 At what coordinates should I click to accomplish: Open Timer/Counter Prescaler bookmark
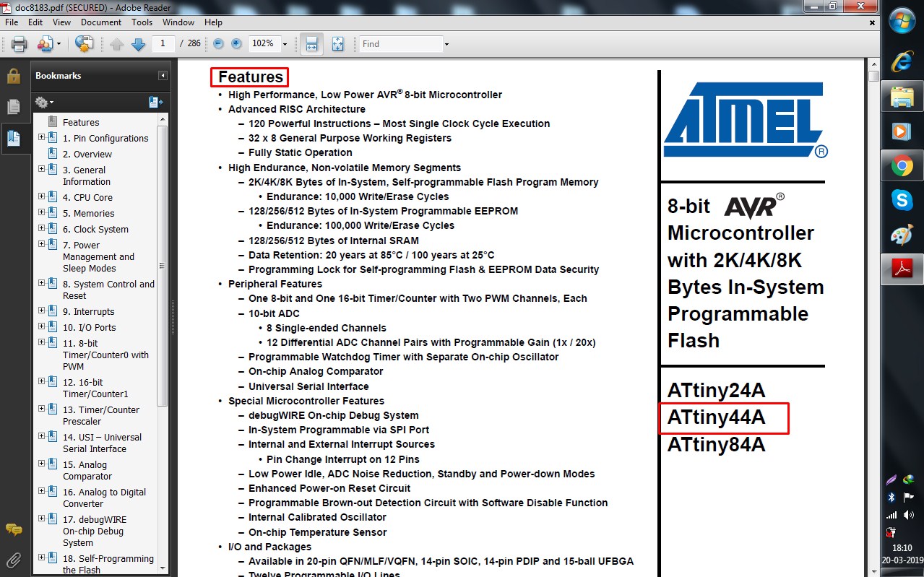[x=101, y=416]
